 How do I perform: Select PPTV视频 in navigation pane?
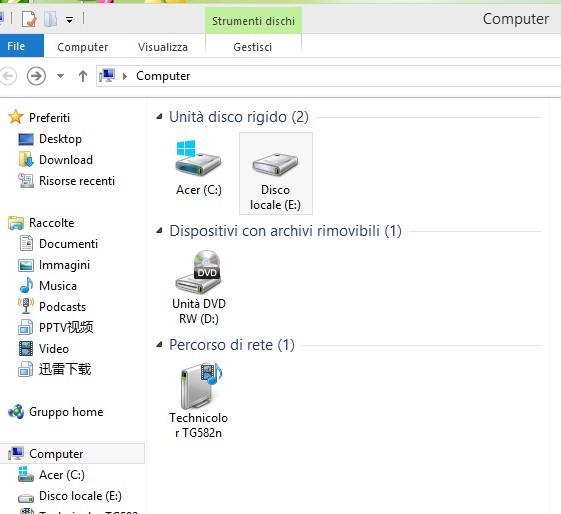point(66,327)
